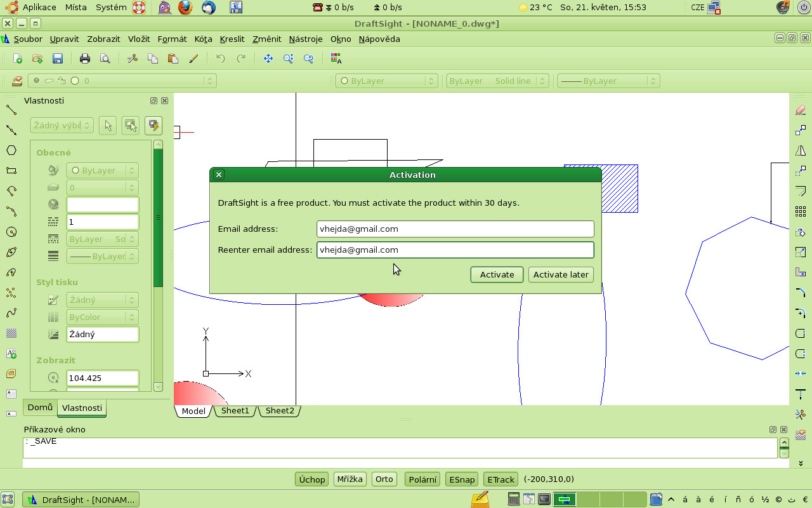Open the ByLayer color dropdown under Obecné

pos(103,170)
